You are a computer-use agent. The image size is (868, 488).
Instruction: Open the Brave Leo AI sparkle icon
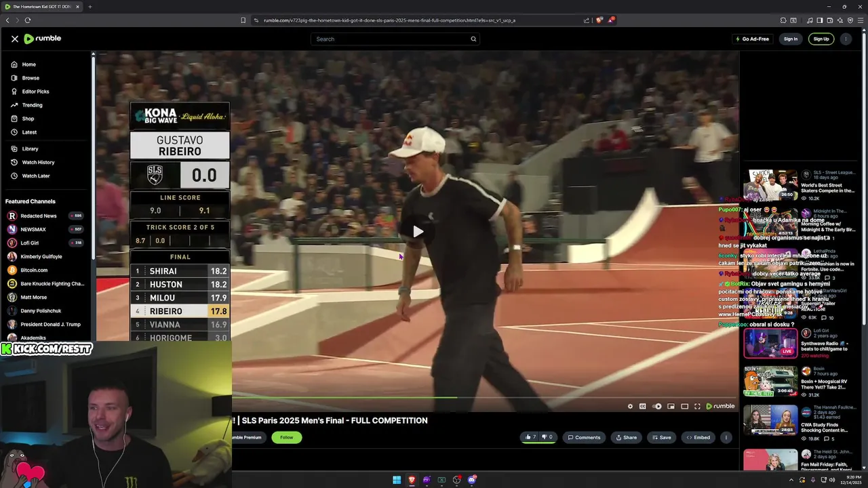[x=840, y=20]
